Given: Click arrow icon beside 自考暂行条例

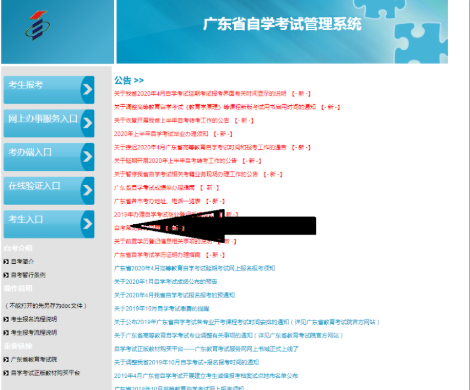Looking at the screenshot, I should [x=6, y=275].
